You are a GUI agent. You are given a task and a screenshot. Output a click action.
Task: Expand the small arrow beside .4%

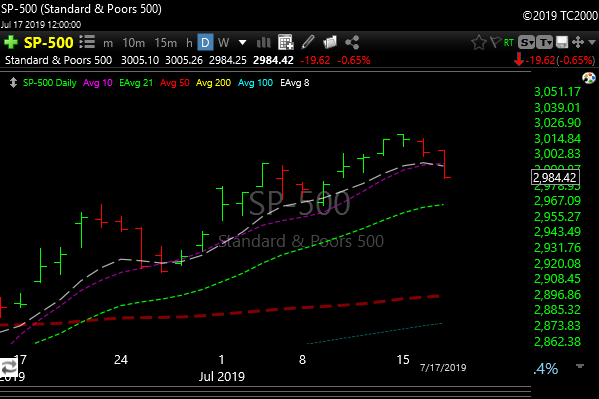[580, 366]
